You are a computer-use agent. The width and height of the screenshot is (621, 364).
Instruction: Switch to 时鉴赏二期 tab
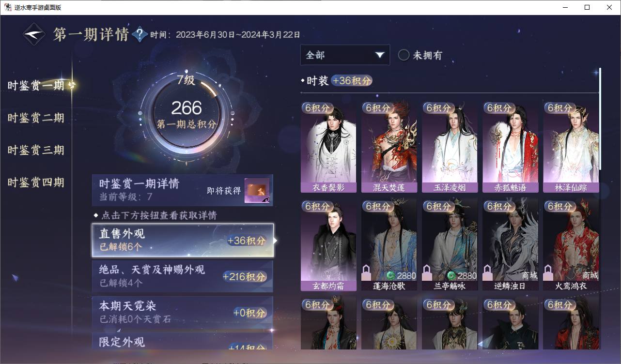pos(36,118)
